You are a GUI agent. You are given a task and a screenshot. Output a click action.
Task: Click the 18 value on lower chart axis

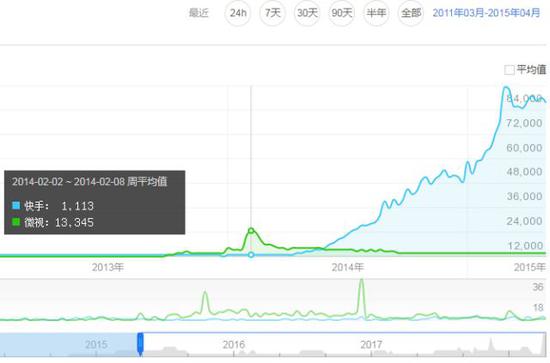[538, 308]
